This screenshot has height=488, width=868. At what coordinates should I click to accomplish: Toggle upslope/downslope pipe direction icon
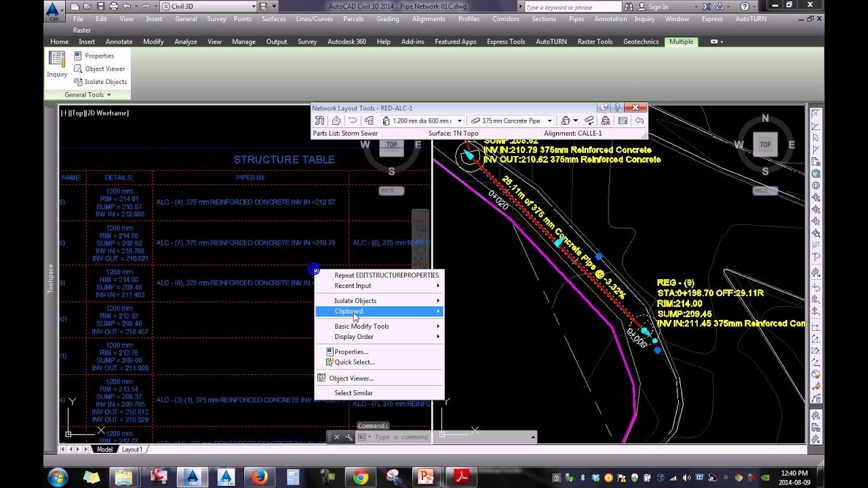coord(589,121)
